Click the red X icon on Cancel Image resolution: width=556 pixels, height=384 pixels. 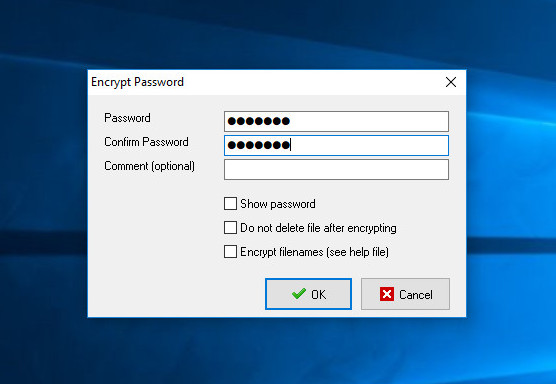[x=387, y=294]
